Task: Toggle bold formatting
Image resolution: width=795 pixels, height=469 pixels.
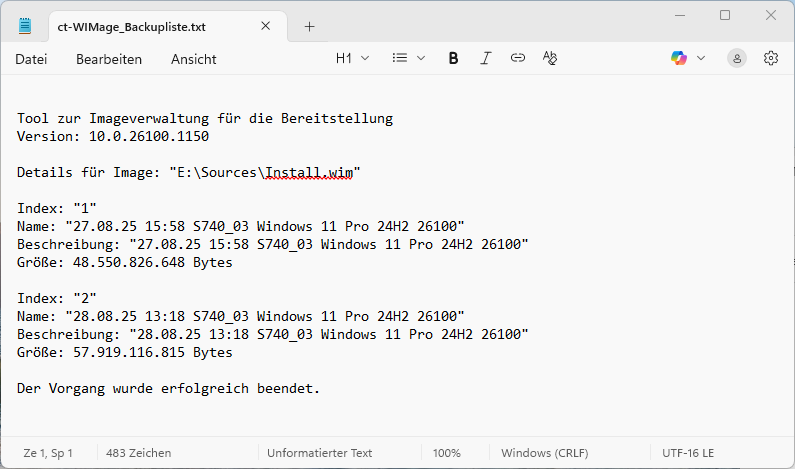Action: 453,59
